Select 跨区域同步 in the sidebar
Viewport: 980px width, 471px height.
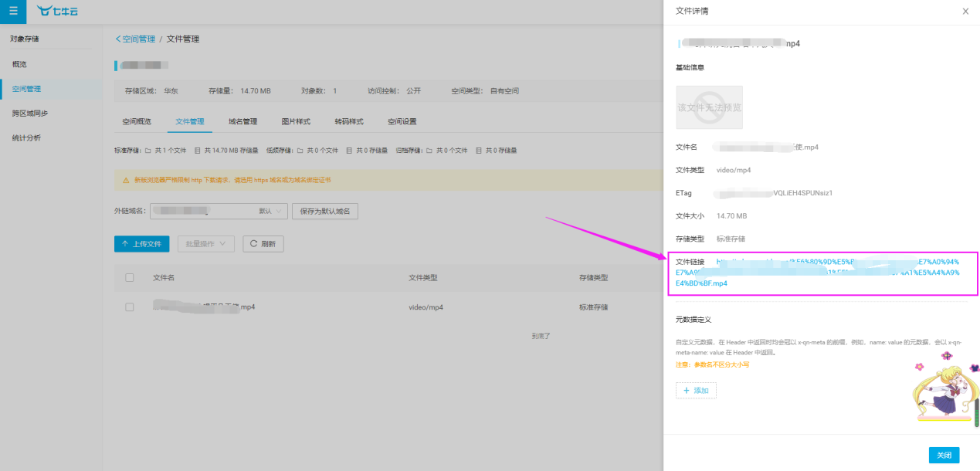point(30,113)
